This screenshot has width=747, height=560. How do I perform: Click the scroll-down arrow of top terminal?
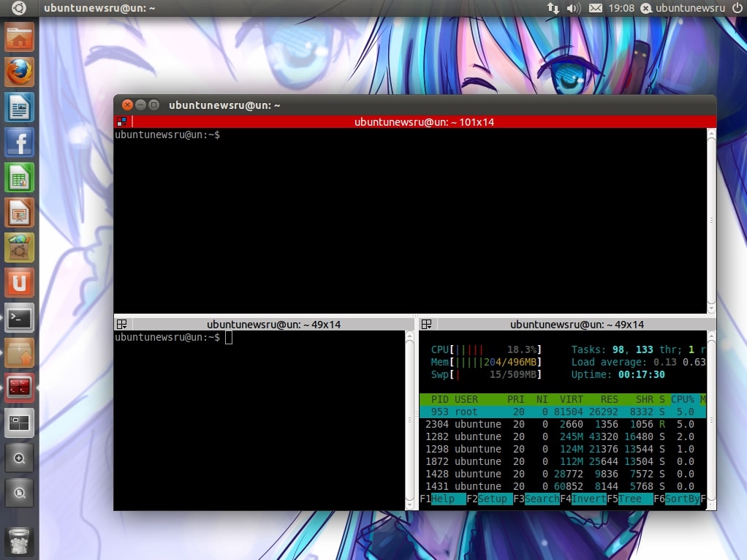tap(711, 309)
